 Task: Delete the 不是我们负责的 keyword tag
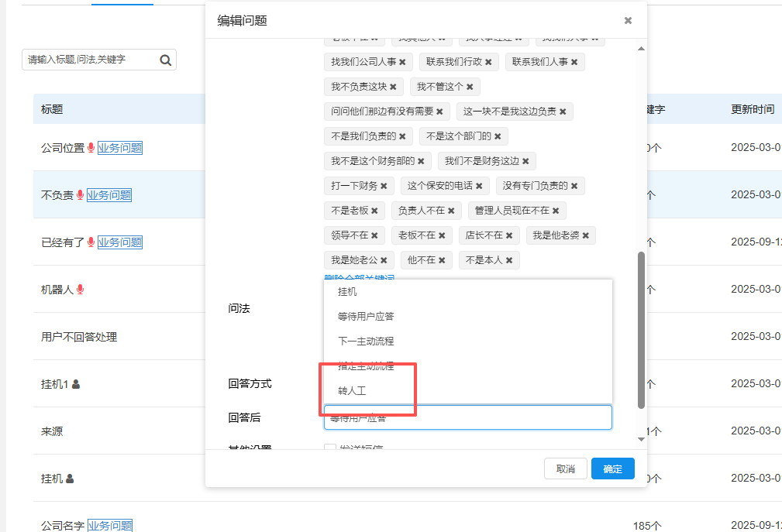[402, 136]
